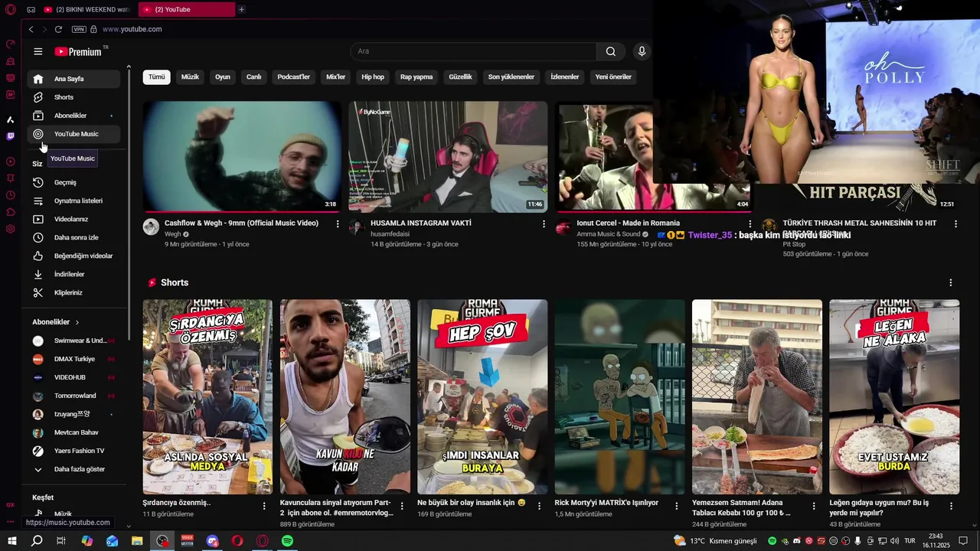
Task: Go to Ana Sayfa in sidebar
Action: coord(74,79)
